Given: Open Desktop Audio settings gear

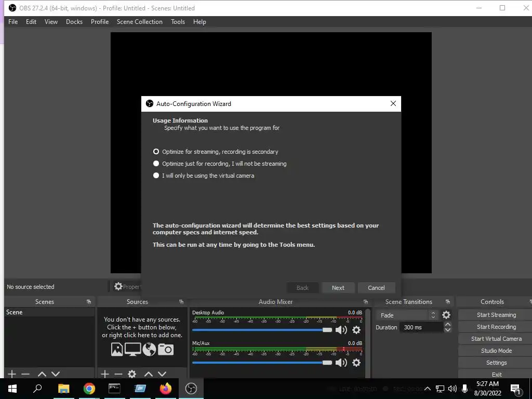Looking at the screenshot, I should (x=356, y=330).
